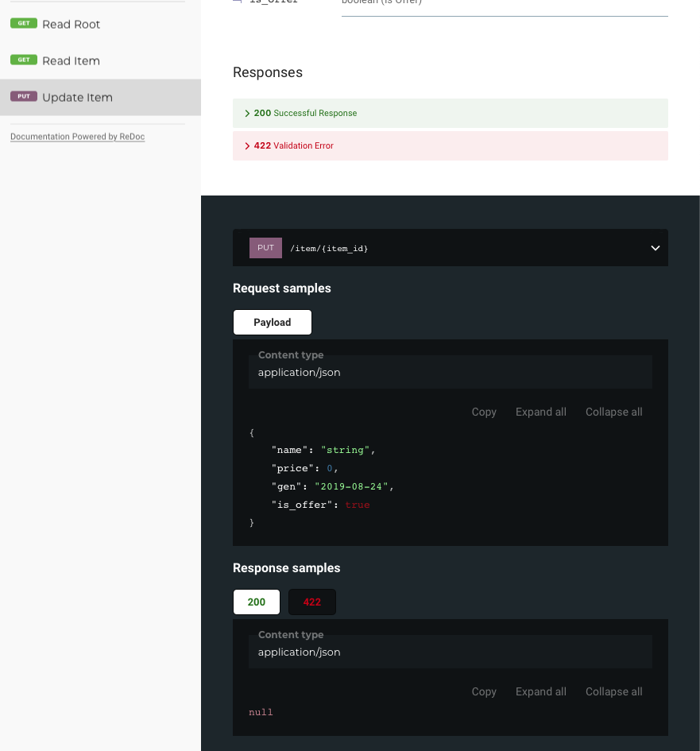Collapse all in request sample
Image resolution: width=700 pixels, height=751 pixels.
(614, 412)
